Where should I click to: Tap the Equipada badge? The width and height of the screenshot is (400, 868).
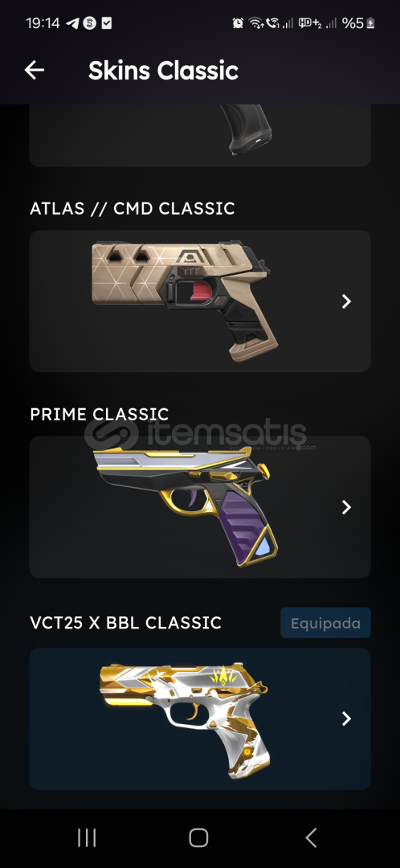[x=325, y=624]
